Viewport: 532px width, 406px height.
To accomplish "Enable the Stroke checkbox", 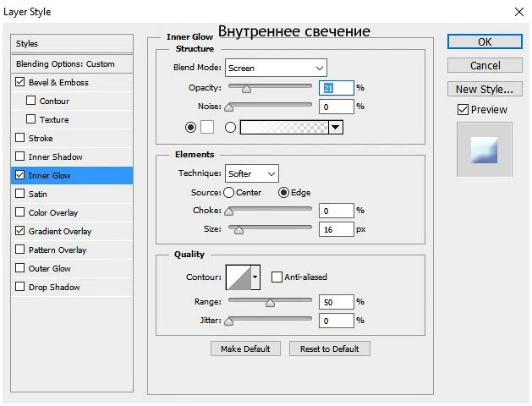I will click(x=20, y=138).
